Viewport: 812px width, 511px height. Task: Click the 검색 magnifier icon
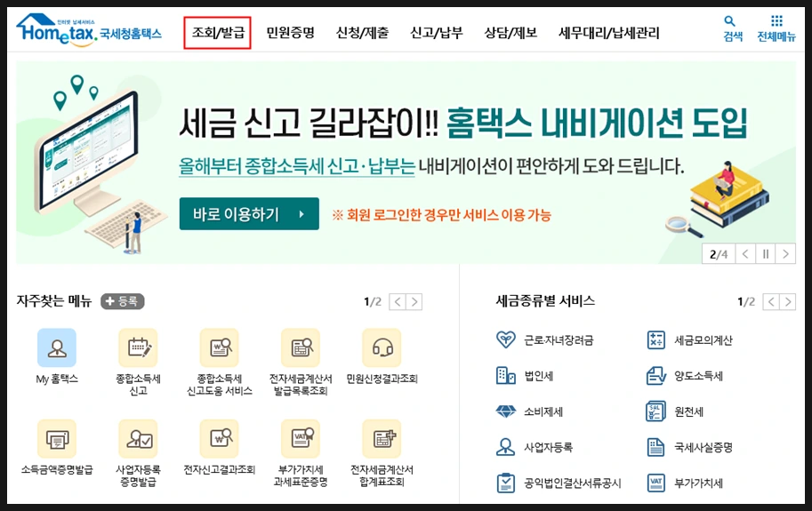729,21
